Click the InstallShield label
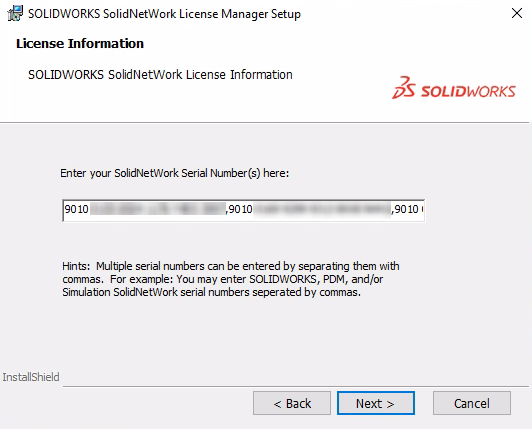The height and width of the screenshot is (429, 532). coord(31,377)
